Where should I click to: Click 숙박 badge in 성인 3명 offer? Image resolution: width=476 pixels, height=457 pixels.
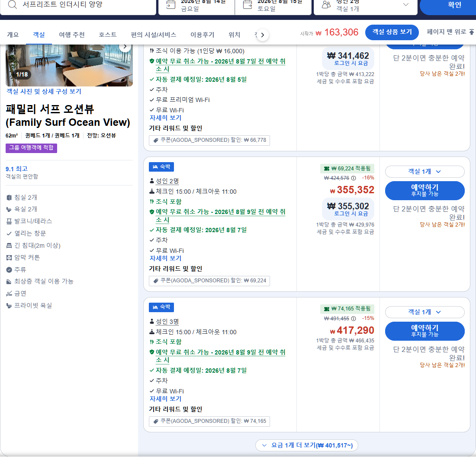161,307
